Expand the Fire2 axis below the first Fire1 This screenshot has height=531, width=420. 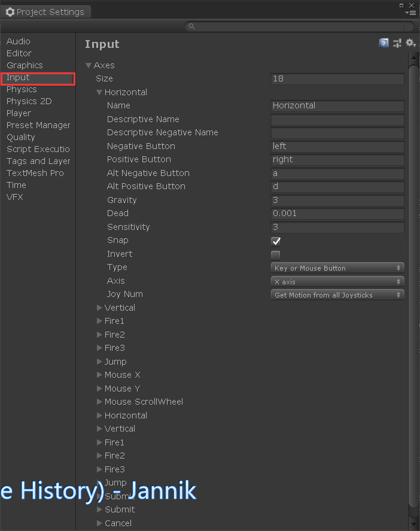[99, 335]
